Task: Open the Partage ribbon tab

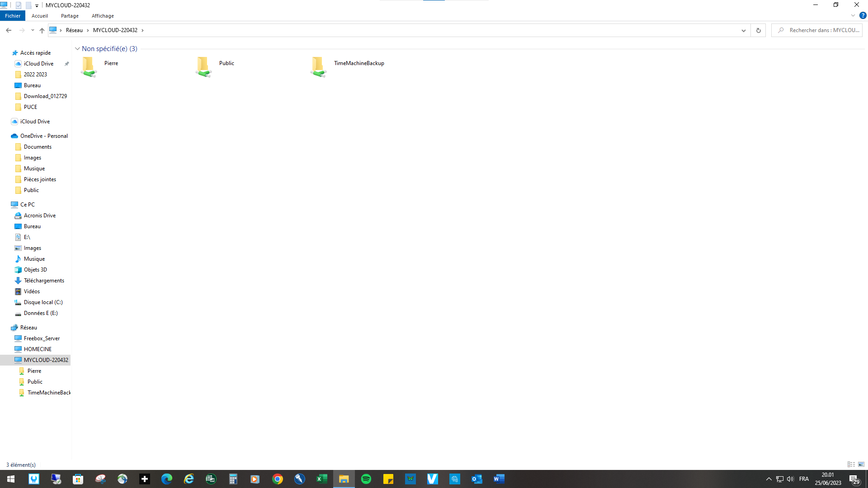Action: coord(70,16)
